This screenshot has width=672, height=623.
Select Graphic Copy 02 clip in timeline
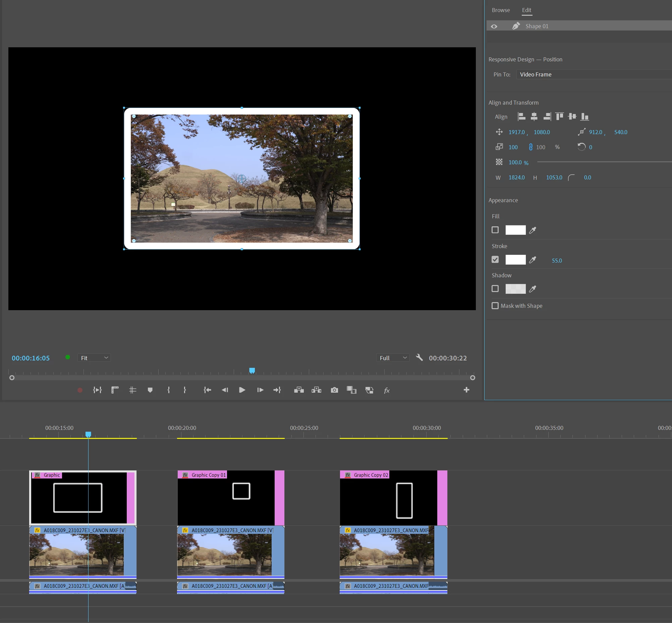(x=388, y=497)
